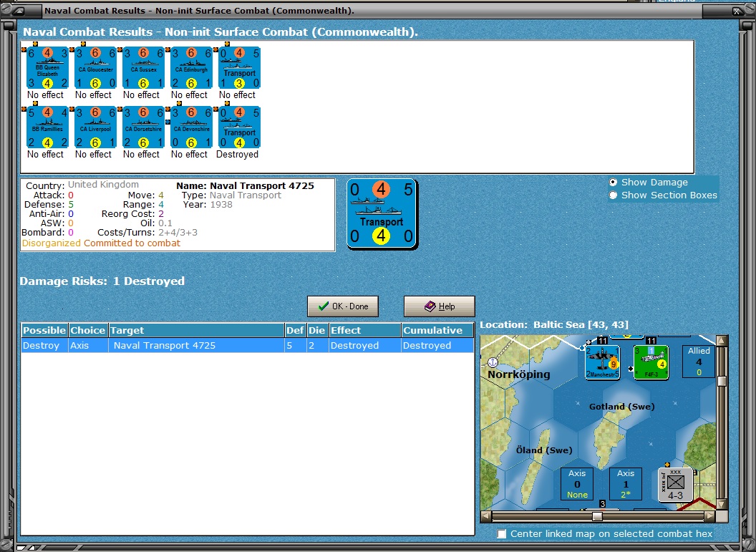Click the Name: Naval Transport 4725 label
756x552 pixels.
click(x=245, y=185)
